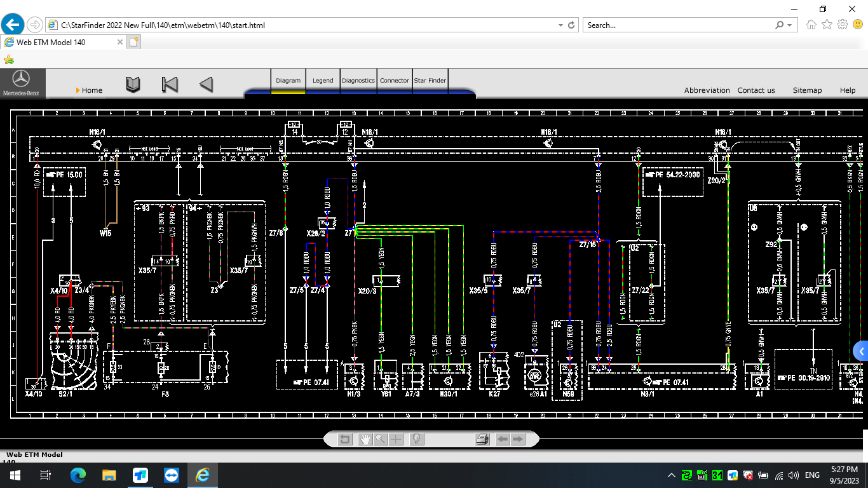
Task: Click the crosshair tool in the diagram toolbar
Action: [x=397, y=439]
